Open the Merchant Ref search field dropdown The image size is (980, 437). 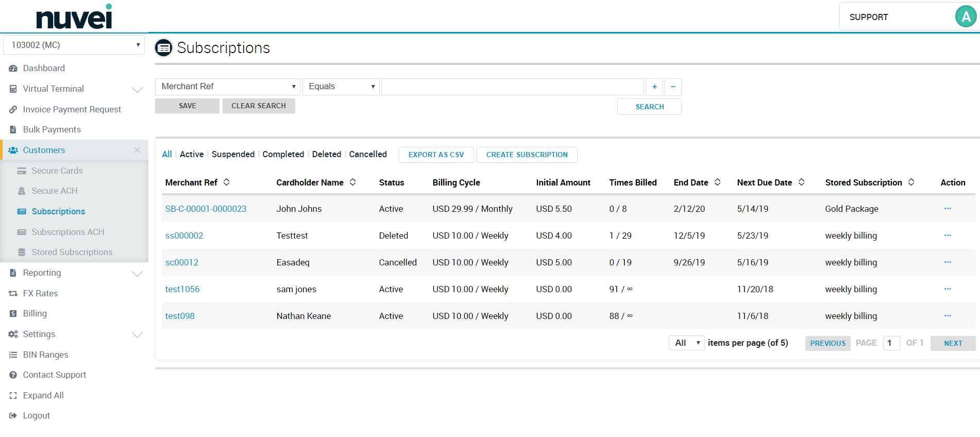227,87
